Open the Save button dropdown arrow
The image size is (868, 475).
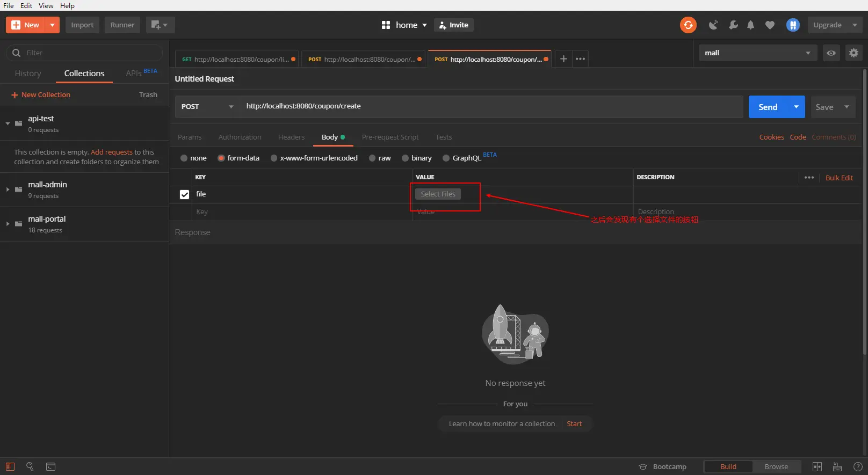tap(847, 107)
